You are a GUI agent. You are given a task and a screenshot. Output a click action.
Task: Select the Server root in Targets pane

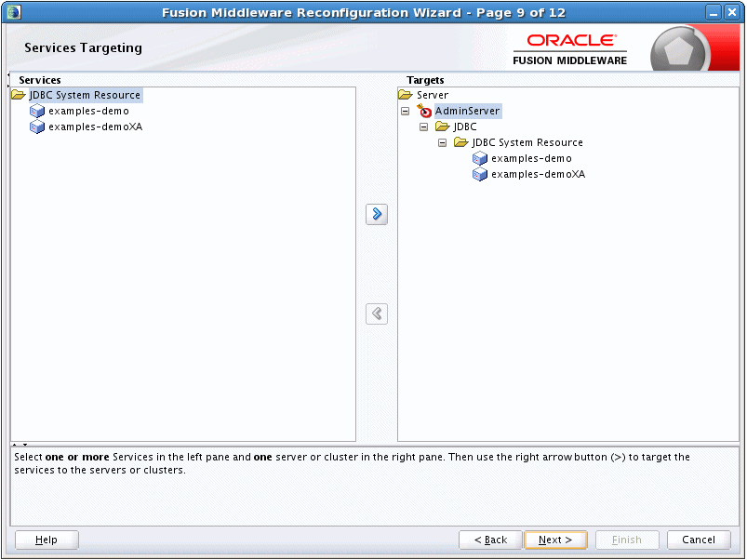click(x=432, y=95)
